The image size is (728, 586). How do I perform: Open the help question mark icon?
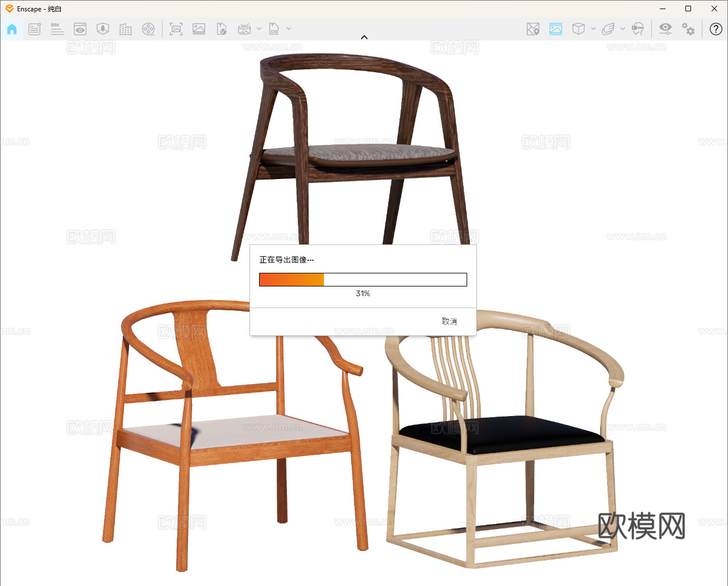pyautogui.click(x=716, y=29)
